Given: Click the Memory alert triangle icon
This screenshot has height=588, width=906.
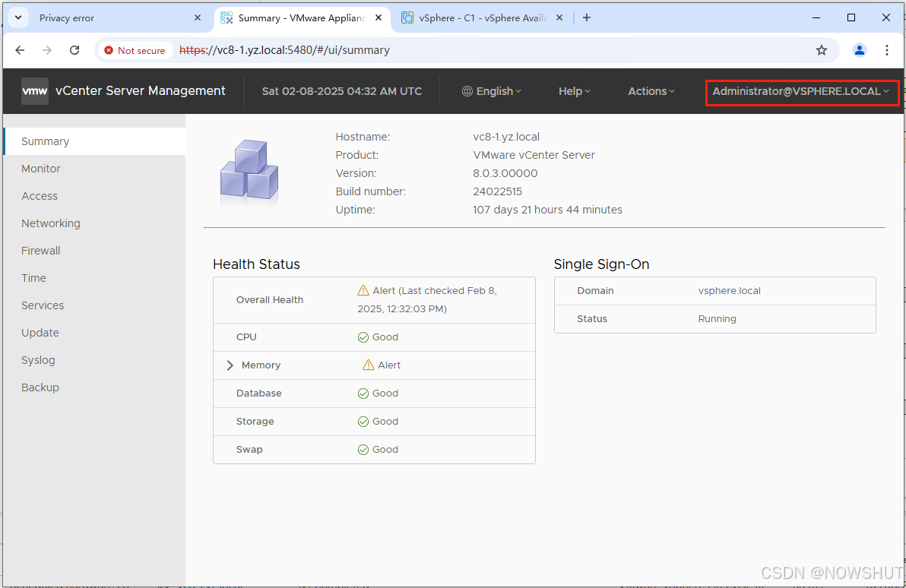Looking at the screenshot, I should tap(368, 365).
